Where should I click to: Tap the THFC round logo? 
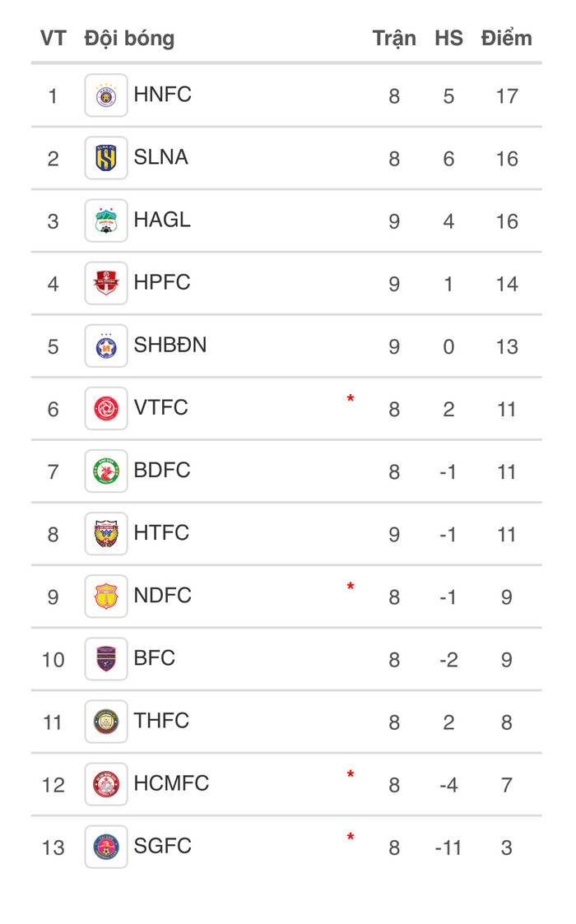[x=106, y=722]
